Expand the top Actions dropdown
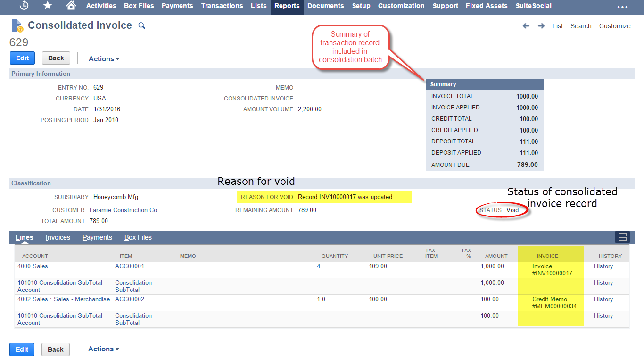 pos(104,59)
